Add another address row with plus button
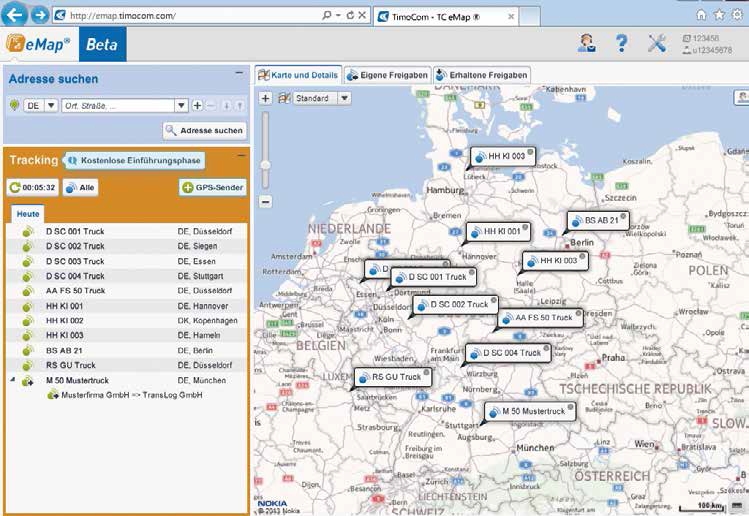Image resolution: width=749 pixels, height=516 pixels. [197, 106]
